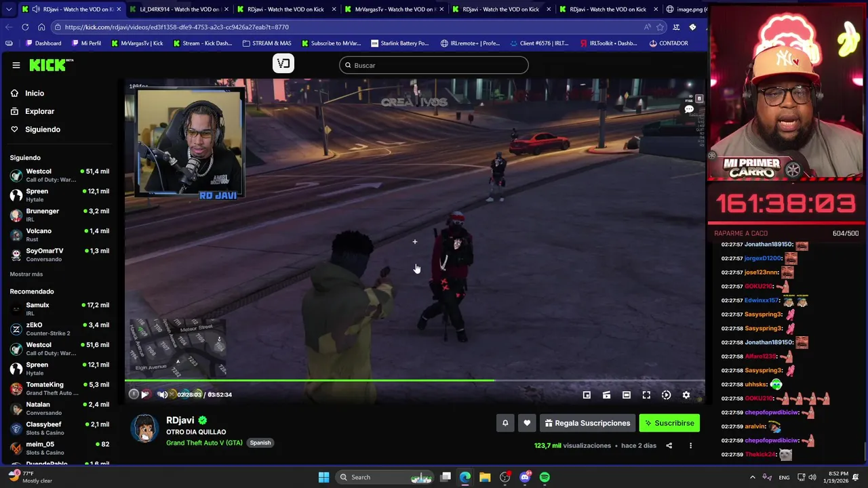Viewport: 868px width, 488px height.
Task: Open the Explorar sidebar link
Action: tap(32, 111)
